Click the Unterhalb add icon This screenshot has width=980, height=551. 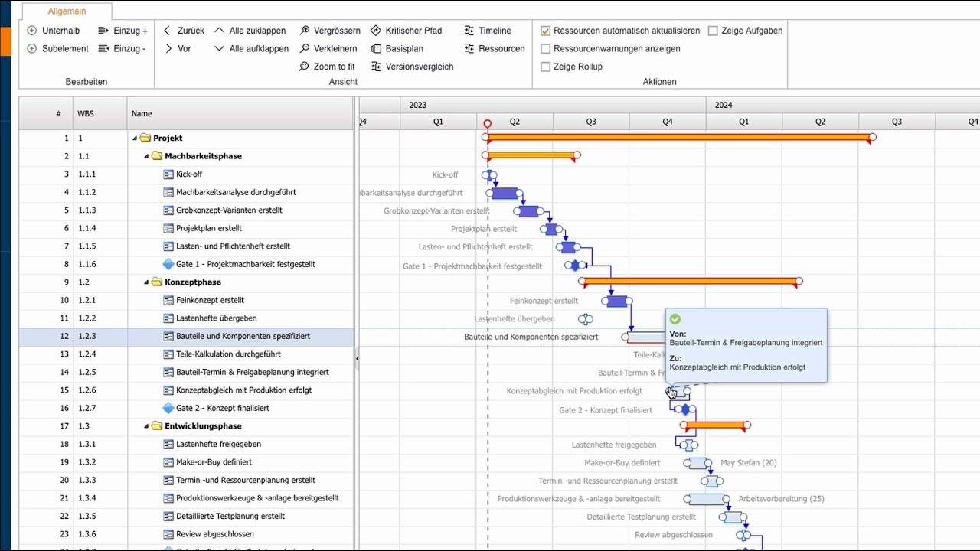point(32,31)
